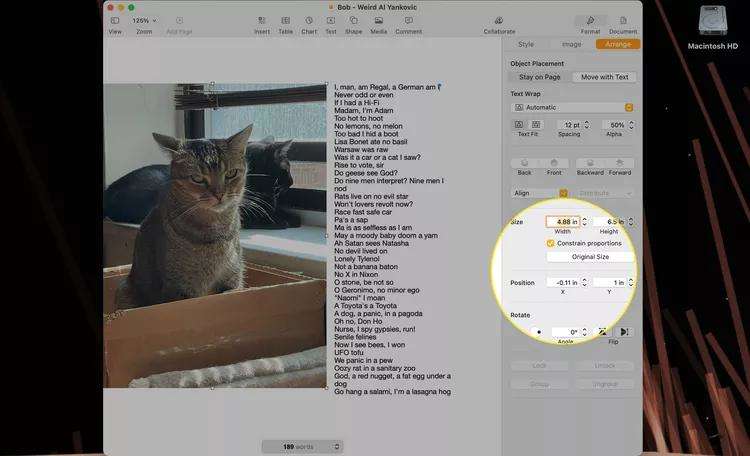Click the Collaborate icon
The width and height of the screenshot is (750, 456).
499,20
